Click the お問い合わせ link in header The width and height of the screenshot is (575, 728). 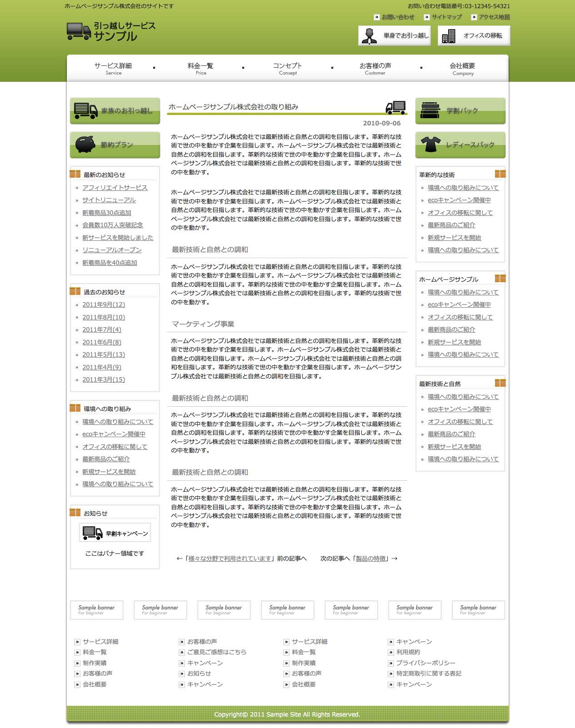point(398,17)
